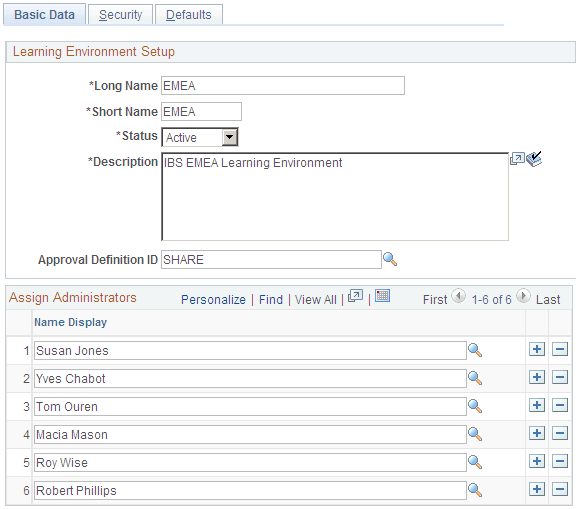Viewport: 576px width, 509px height.
Task: Sort by Name Display column header
Action: (x=71, y=322)
